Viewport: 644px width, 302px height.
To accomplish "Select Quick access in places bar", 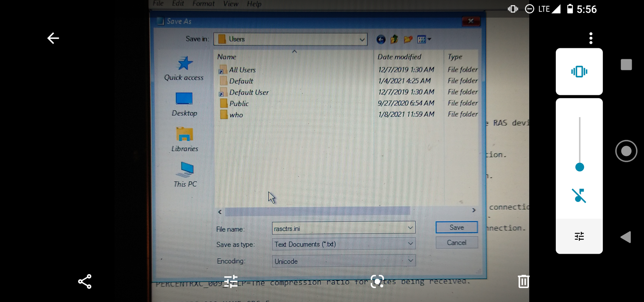I will (184, 69).
